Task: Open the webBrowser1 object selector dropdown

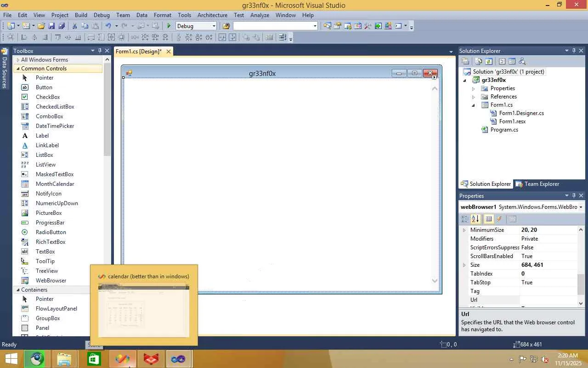Action: tap(581, 207)
